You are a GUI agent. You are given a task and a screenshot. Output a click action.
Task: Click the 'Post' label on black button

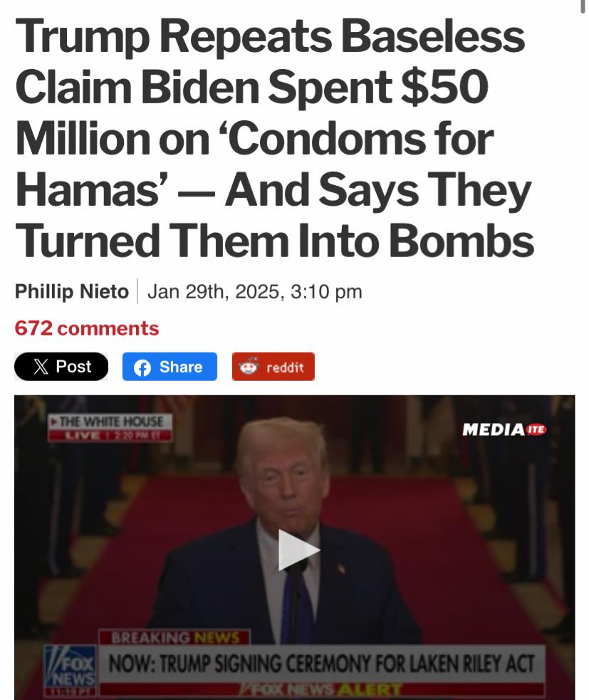pos(73,367)
